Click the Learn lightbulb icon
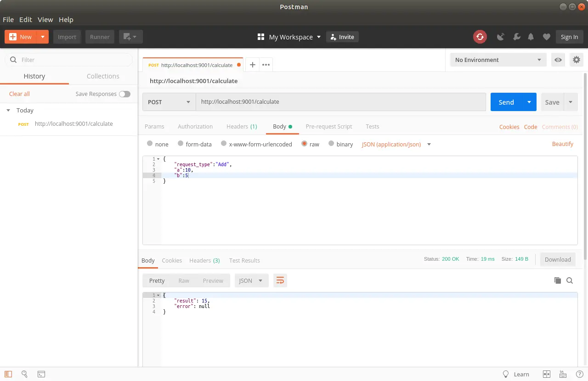Screen dimensions: 588x381 [506, 374]
